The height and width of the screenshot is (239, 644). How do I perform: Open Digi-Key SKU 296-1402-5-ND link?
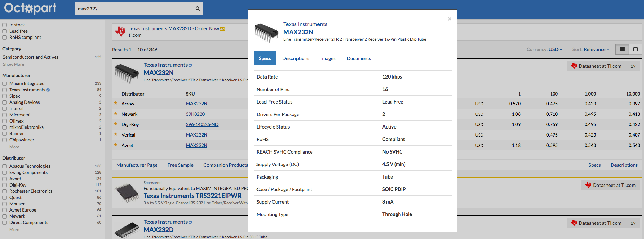202,124
